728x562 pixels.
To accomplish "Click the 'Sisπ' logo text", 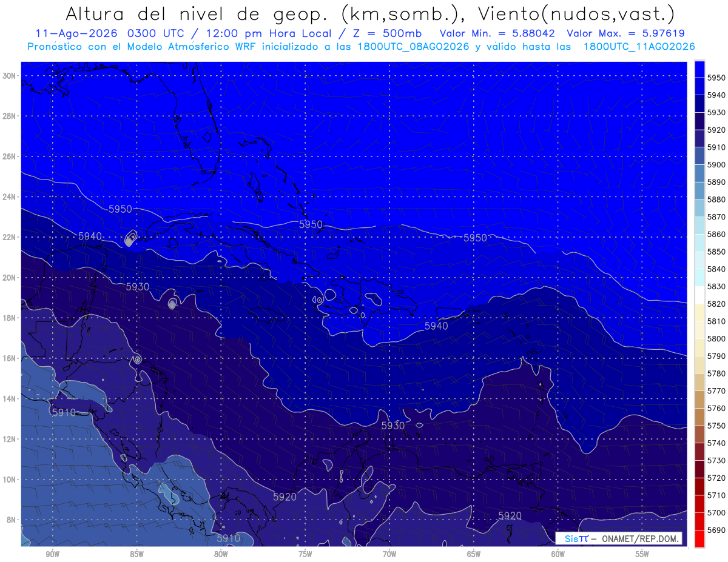I will [x=576, y=538].
